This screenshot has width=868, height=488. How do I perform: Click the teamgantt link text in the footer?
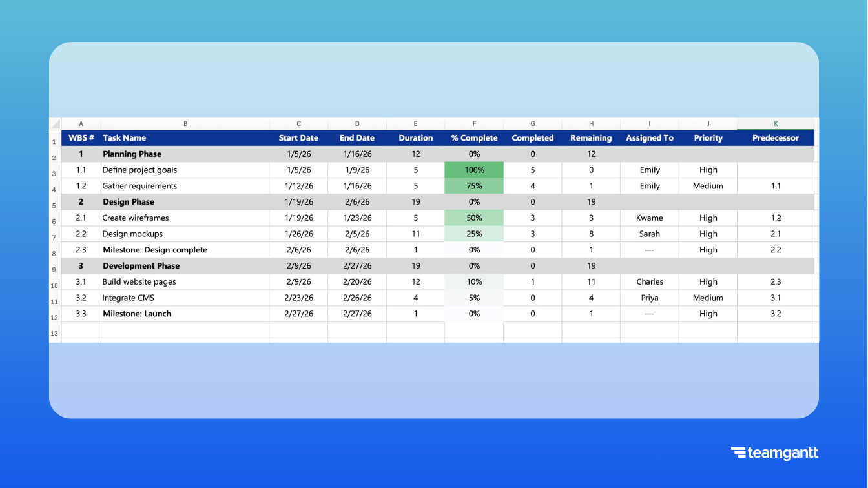(x=783, y=453)
